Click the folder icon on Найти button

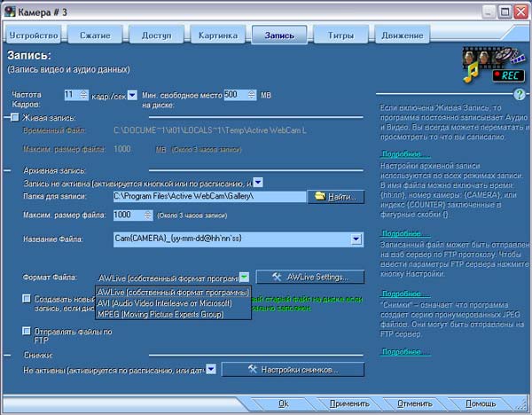click(x=319, y=197)
